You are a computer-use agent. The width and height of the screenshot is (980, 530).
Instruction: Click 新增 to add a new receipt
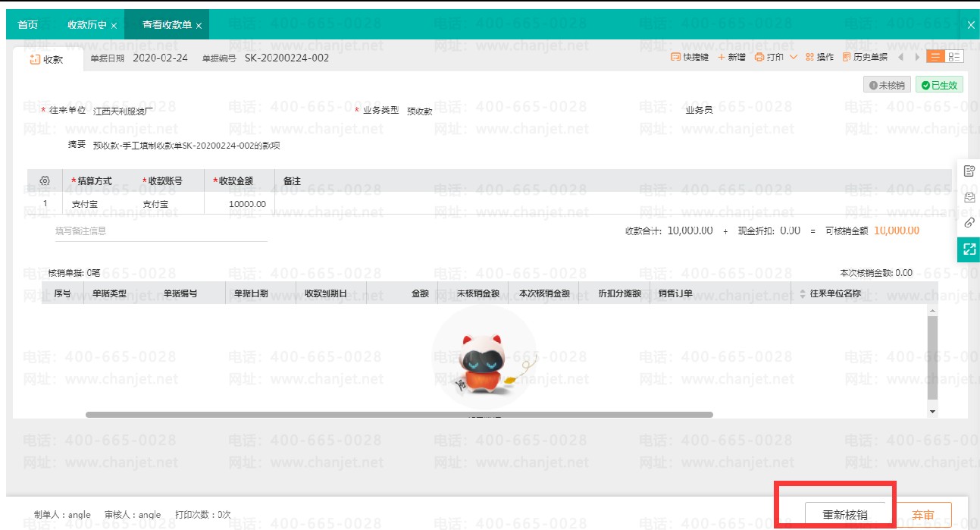(731, 58)
